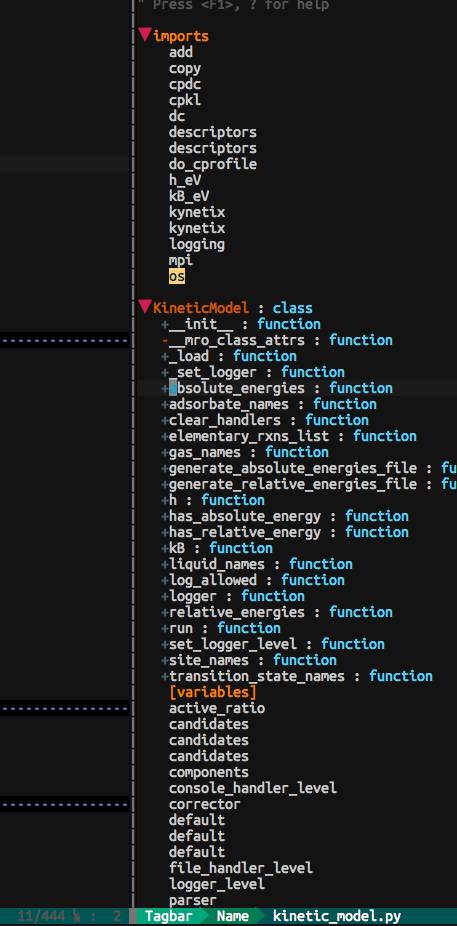Select console_handler_level variable
The height and width of the screenshot is (926, 457).
coord(253,788)
